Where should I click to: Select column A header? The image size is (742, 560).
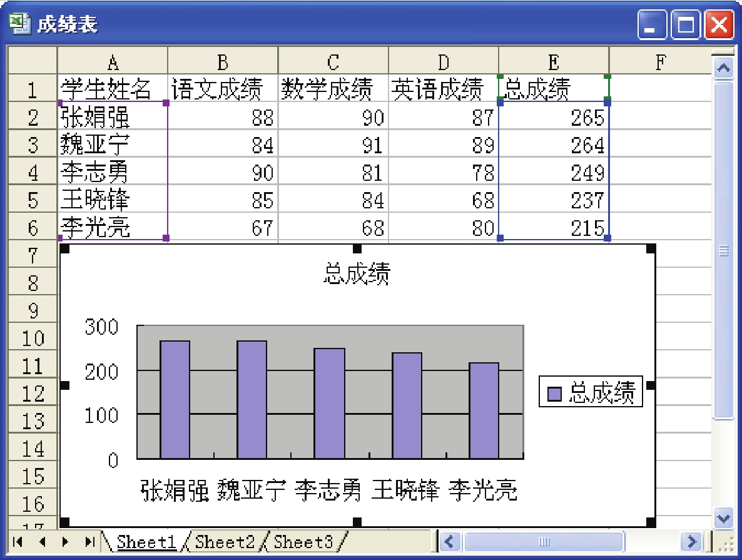click(113, 61)
